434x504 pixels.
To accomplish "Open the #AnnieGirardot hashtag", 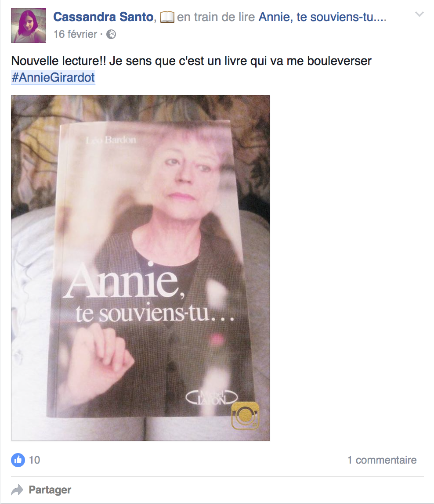I will 53,77.
